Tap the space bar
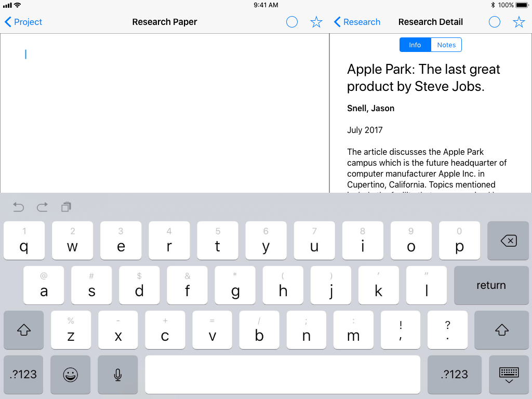Screen dimensions: 532x399 pyautogui.click(x=283, y=375)
